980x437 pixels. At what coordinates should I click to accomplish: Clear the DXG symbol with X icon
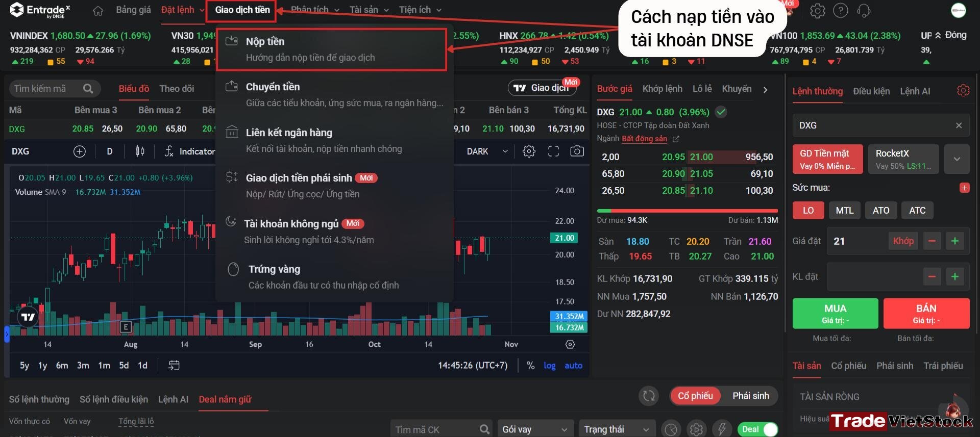959,125
